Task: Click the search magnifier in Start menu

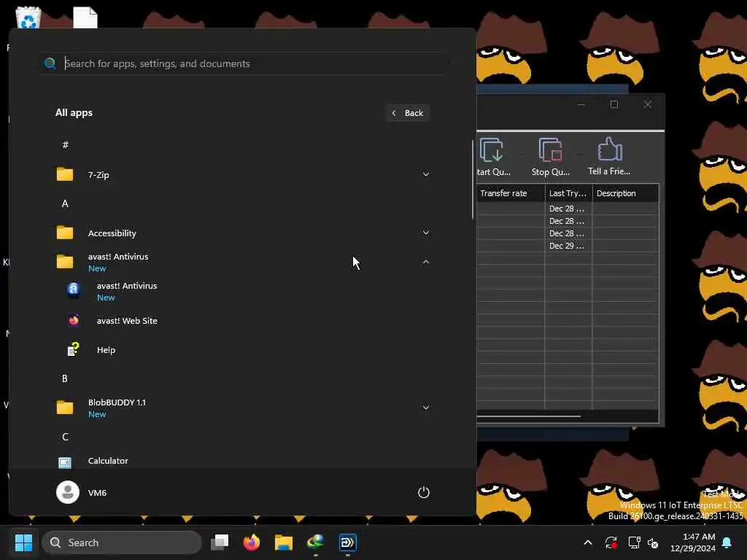Action: [x=50, y=63]
